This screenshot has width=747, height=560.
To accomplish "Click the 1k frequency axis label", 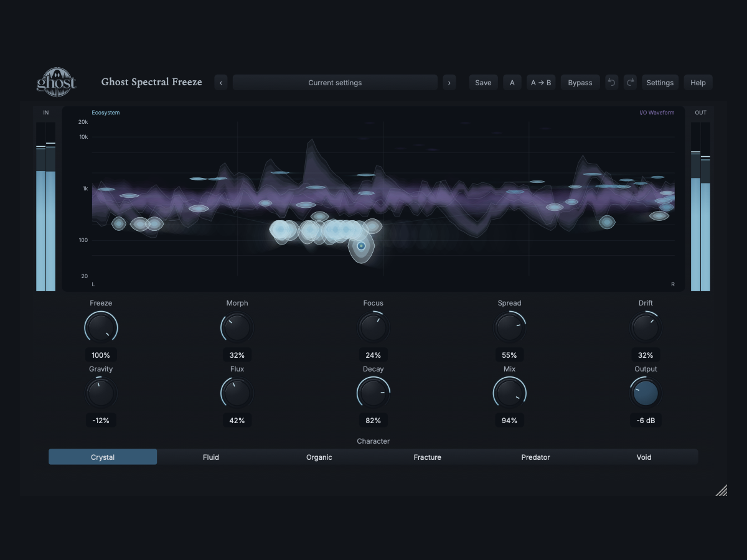I will pos(85,189).
